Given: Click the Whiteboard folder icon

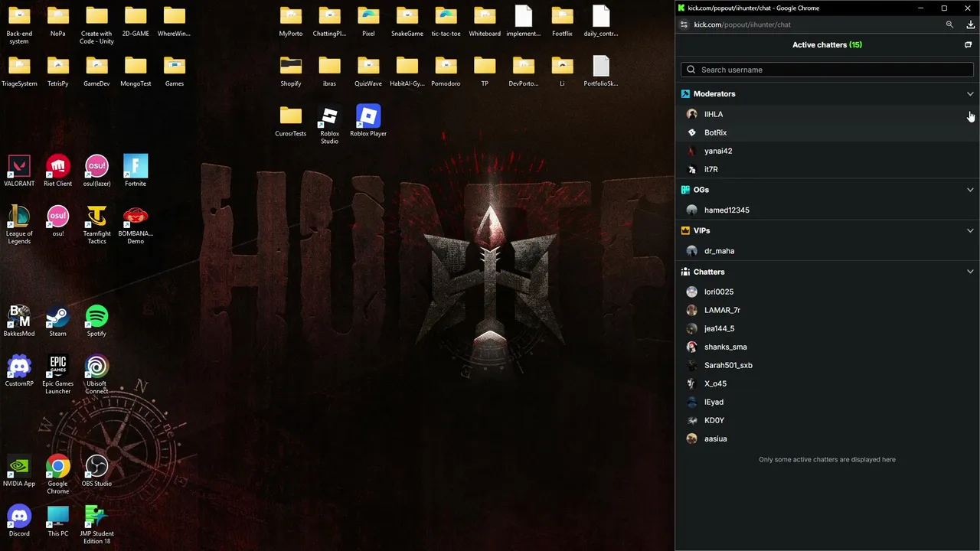Looking at the screenshot, I should [485, 21].
